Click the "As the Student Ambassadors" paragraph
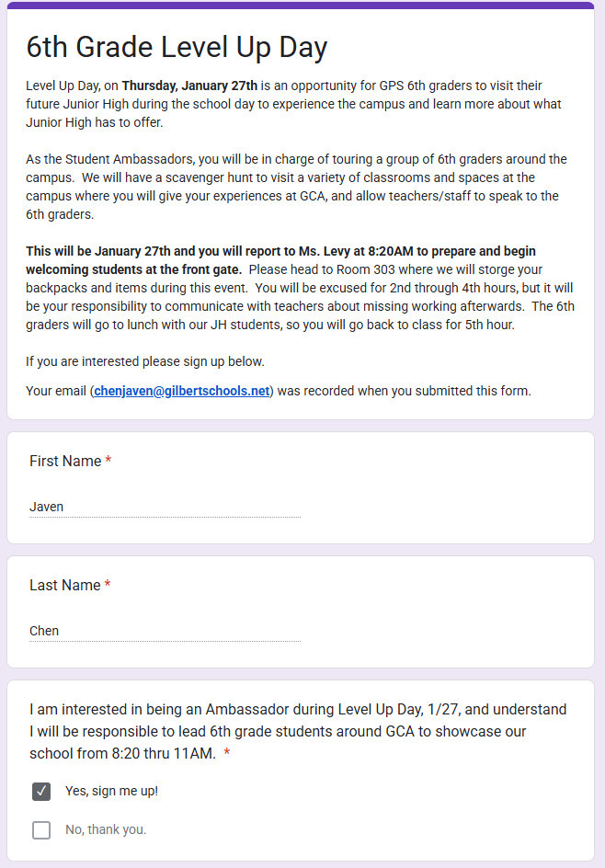The height and width of the screenshot is (868, 605). (x=296, y=187)
